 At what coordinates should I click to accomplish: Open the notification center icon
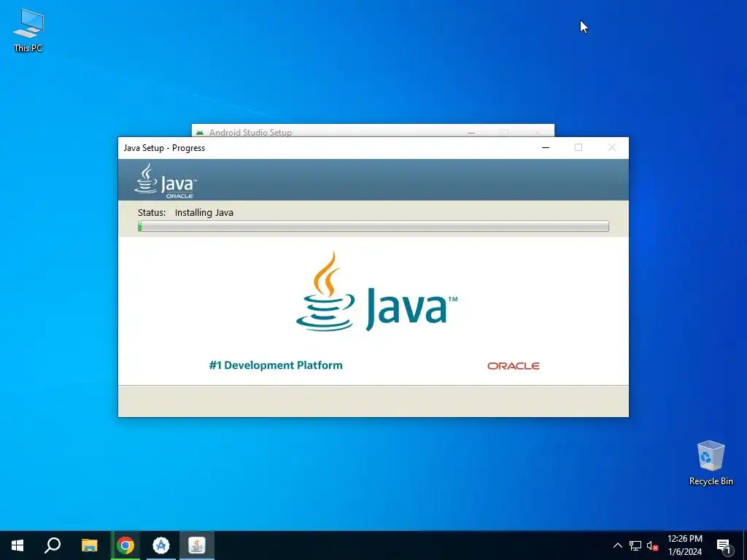[x=724, y=545]
